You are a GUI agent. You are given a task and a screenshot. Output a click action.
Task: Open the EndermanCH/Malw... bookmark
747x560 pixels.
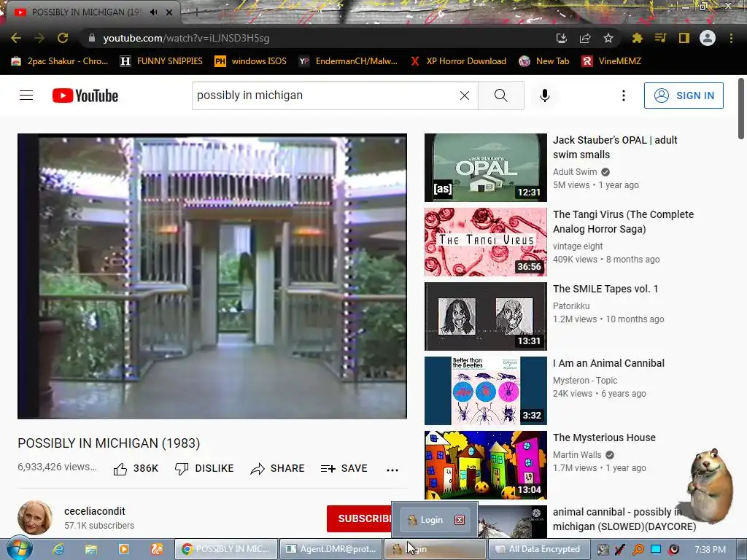(348, 61)
